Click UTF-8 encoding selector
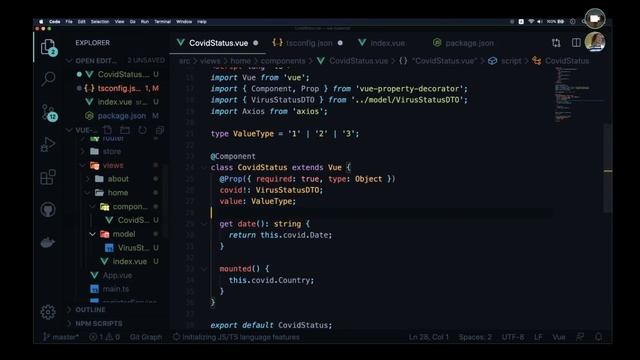 pyautogui.click(x=513, y=337)
